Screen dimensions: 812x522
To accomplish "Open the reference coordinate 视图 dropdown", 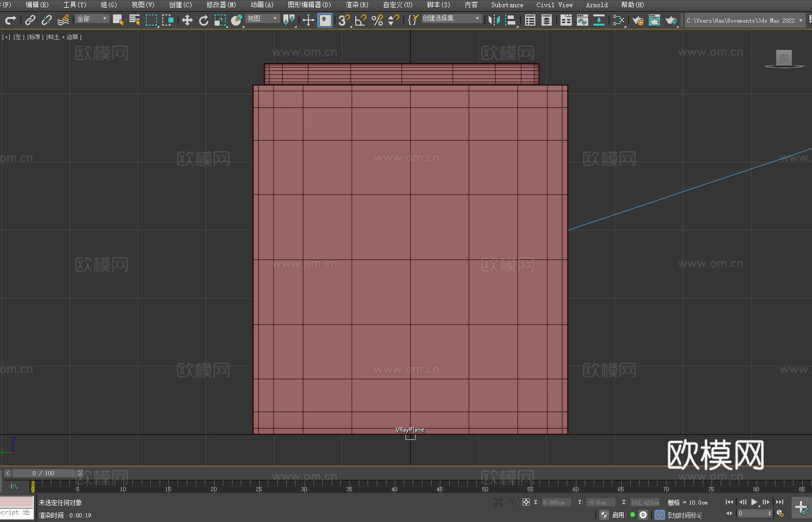I will 262,18.
